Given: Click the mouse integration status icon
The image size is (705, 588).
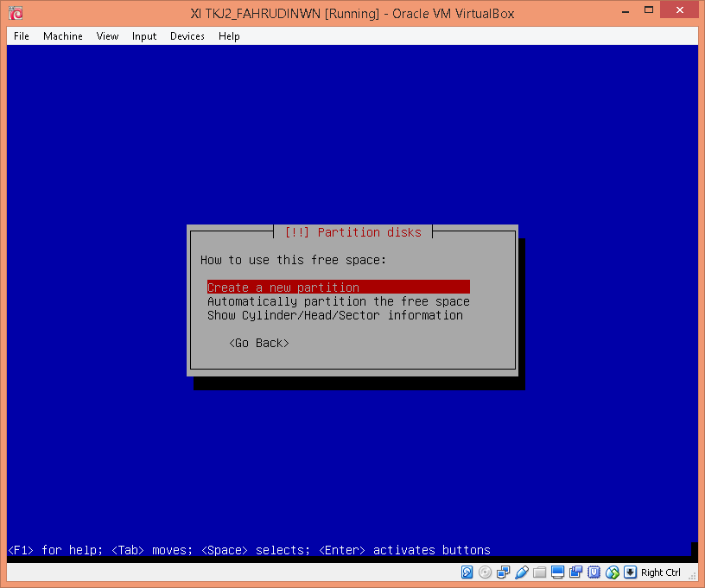Looking at the screenshot, I should (x=613, y=572).
